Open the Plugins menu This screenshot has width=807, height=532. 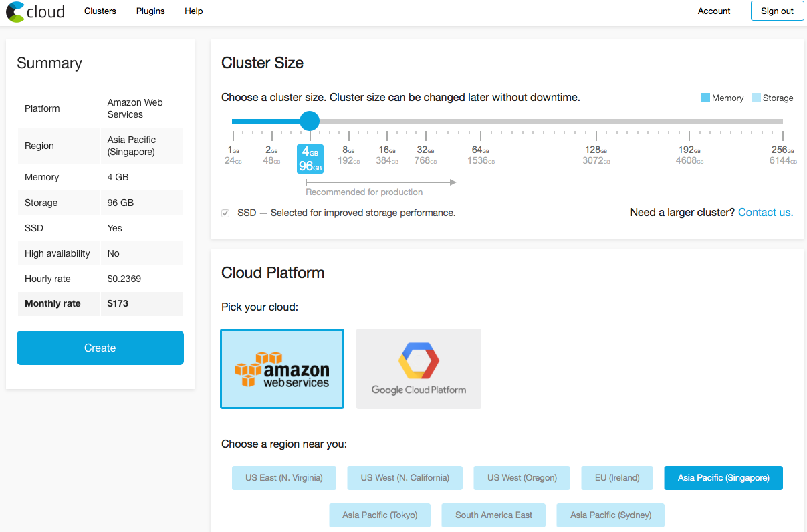(150, 11)
